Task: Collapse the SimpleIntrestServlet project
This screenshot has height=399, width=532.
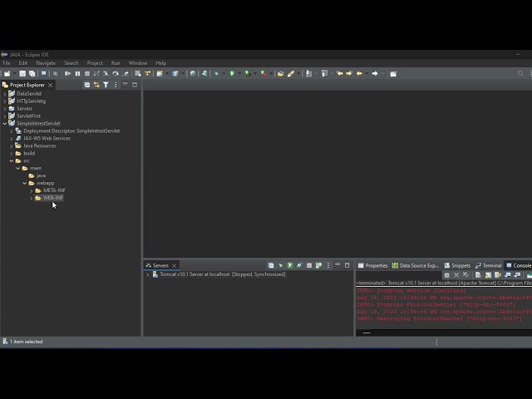Action: (x=5, y=124)
